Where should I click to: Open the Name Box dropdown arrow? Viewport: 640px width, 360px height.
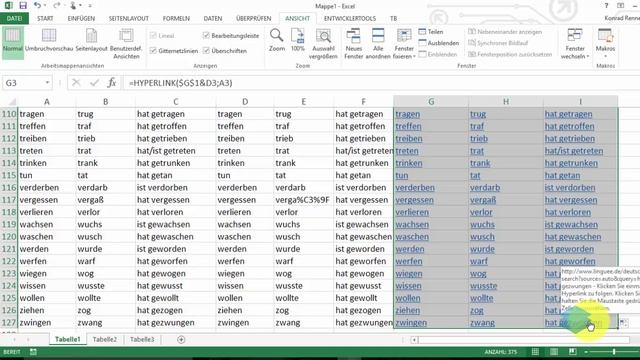click(47, 83)
